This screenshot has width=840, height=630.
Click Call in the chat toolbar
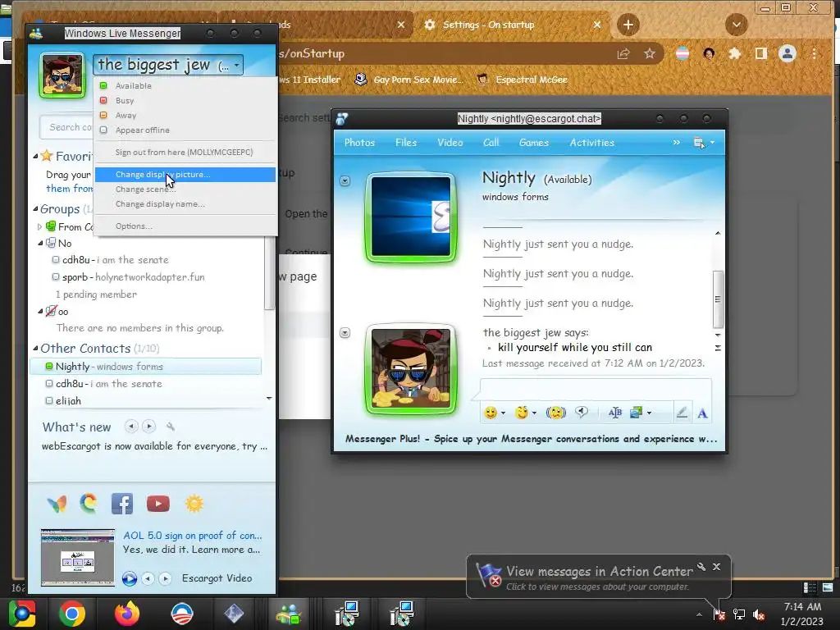(491, 143)
